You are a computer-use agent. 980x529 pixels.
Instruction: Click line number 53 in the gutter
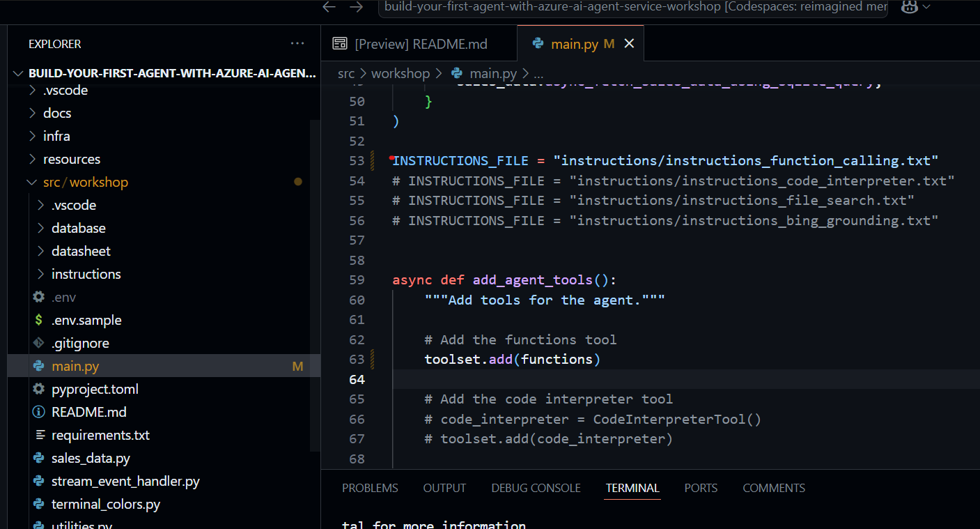[x=357, y=161]
